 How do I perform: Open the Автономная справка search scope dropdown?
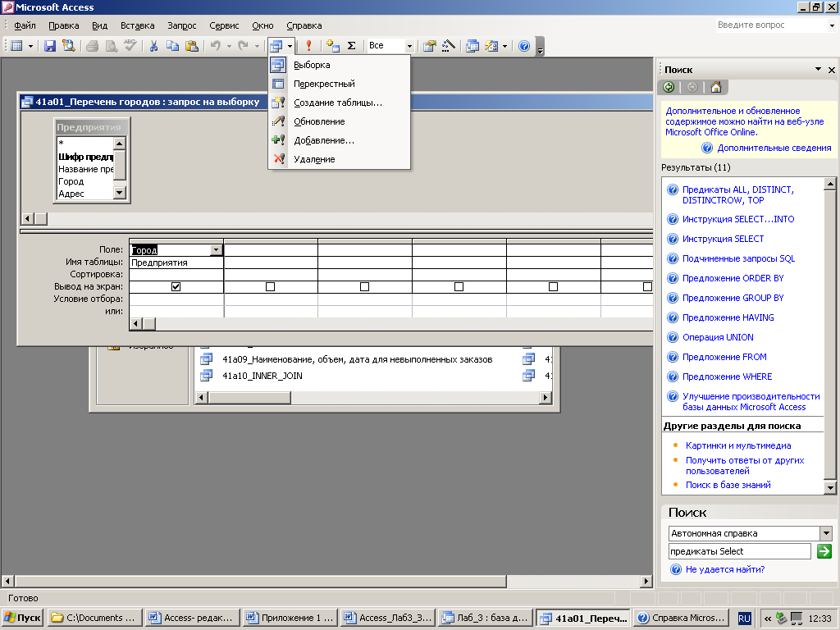825,533
